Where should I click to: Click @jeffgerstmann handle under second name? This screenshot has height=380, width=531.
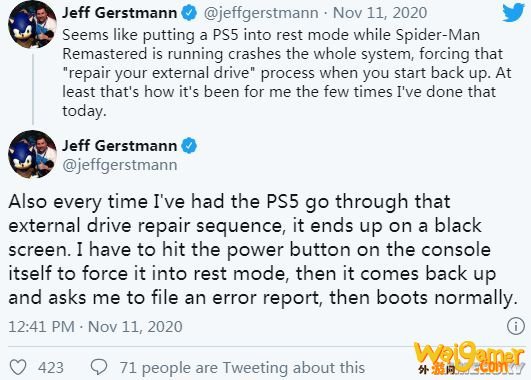[120, 165]
